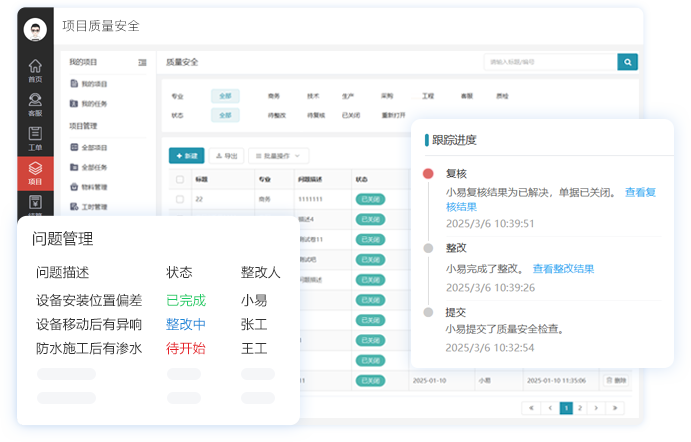Filter 状态 by 已关闭
The height and width of the screenshot is (442, 691).
(351, 115)
